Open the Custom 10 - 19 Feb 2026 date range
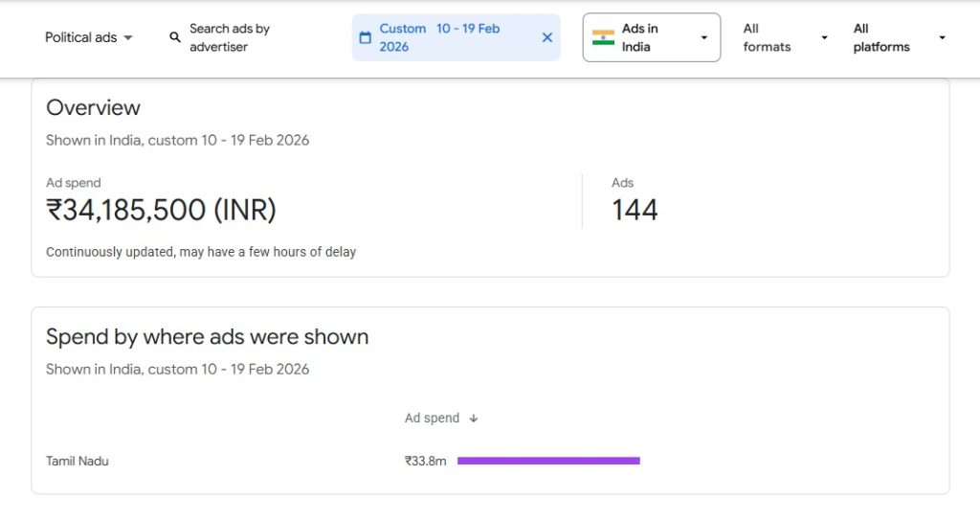Screen dimensions: 980x521 (440, 37)
